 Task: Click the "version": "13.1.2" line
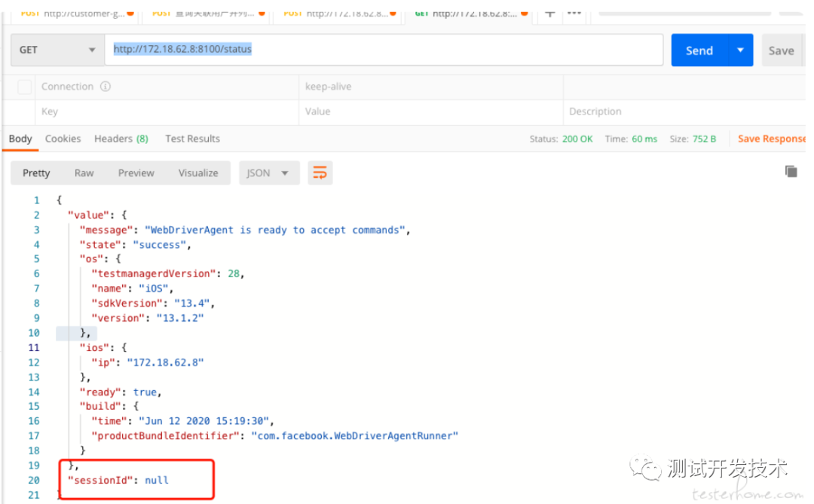[x=148, y=318]
